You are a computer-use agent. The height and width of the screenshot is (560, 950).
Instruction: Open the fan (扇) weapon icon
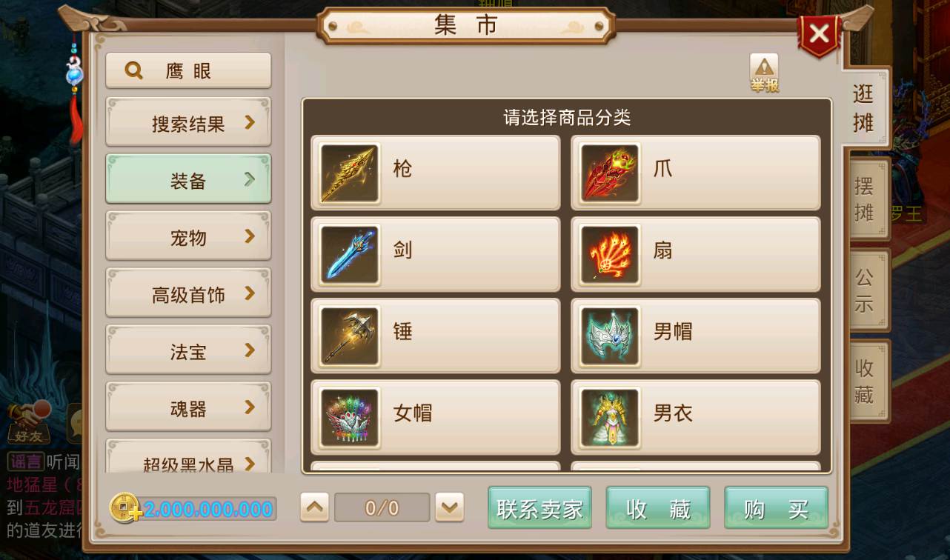[610, 254]
